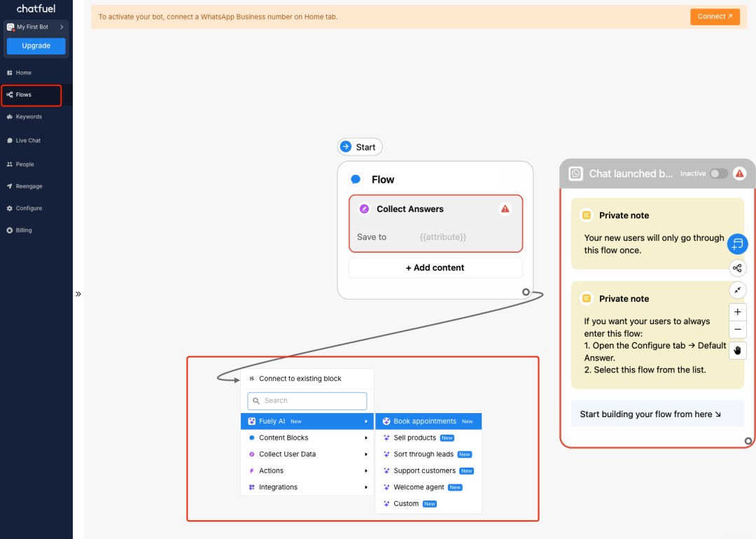Open the Billing section
The height and width of the screenshot is (539, 756).
[x=20, y=230]
